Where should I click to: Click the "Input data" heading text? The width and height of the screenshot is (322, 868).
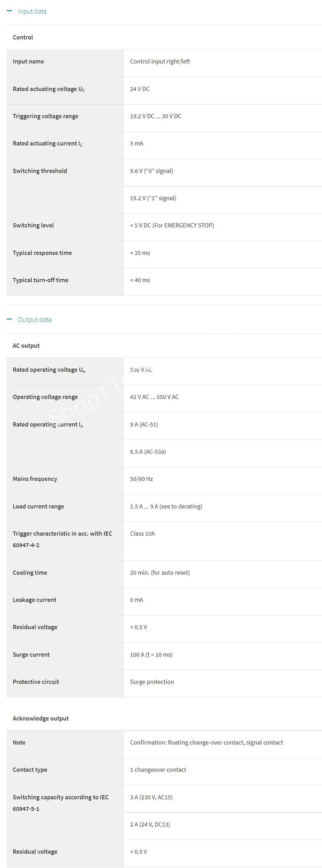click(32, 12)
